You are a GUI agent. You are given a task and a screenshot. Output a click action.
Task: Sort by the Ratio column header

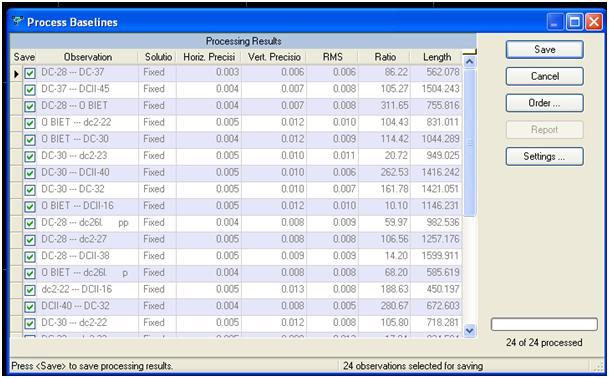pos(385,57)
